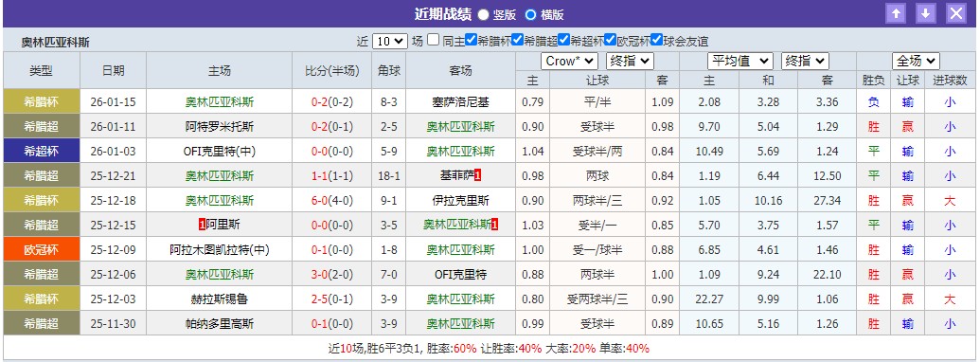This screenshot has width=980, height=362.
Task: Uncheck the 希腊超 filter checkbox
Action: (x=518, y=41)
